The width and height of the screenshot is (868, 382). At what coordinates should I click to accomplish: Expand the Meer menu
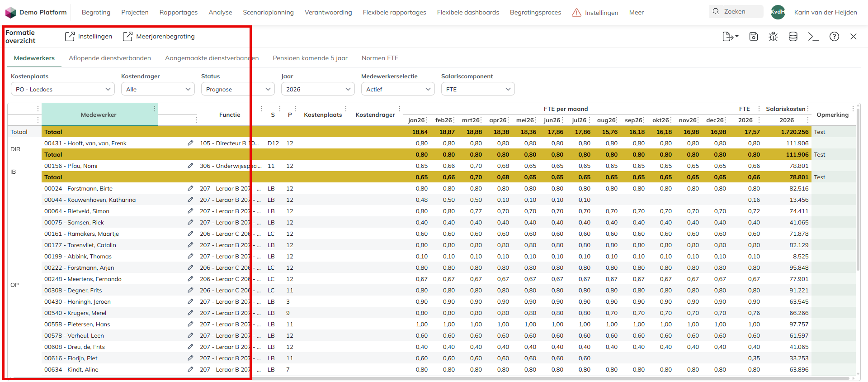[636, 12]
